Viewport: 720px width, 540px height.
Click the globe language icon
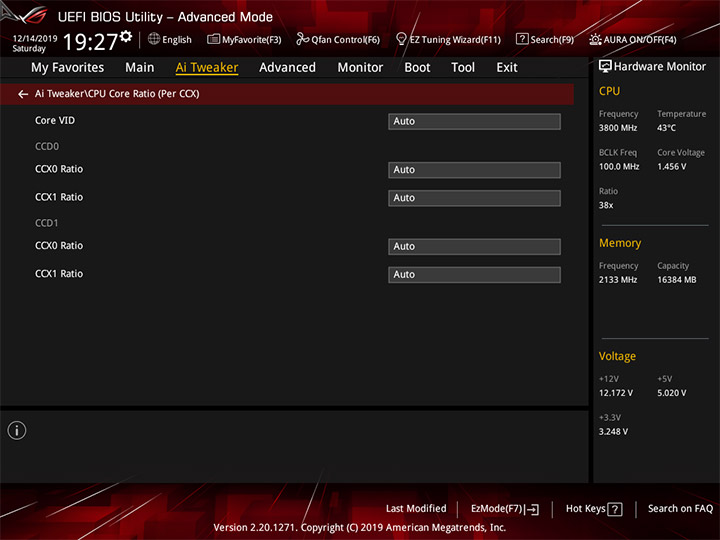click(154, 39)
